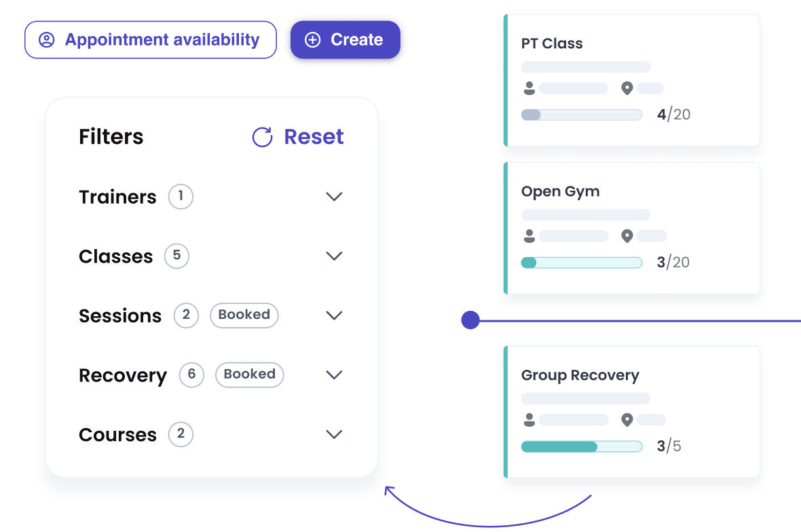The height and width of the screenshot is (532, 801).
Task: Click the location pin in Open Gym card
Action: tap(627, 236)
